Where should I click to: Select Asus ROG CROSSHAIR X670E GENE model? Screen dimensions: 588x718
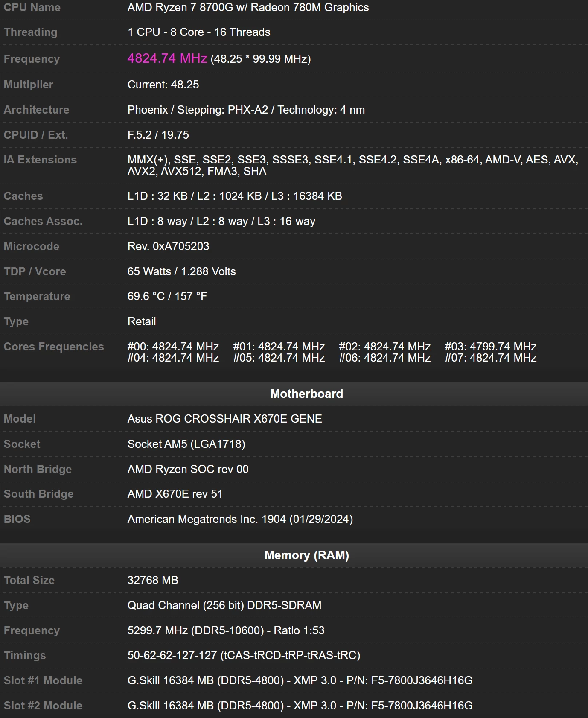click(224, 419)
